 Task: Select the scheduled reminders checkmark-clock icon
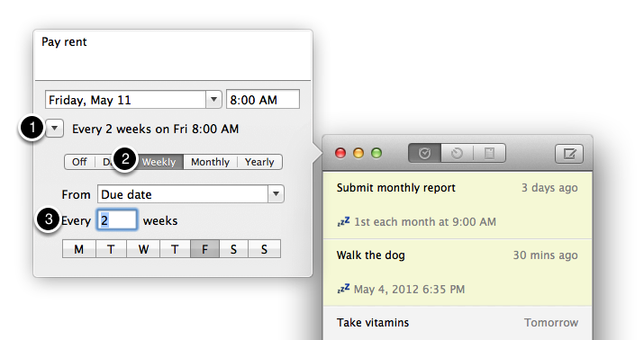(424, 154)
